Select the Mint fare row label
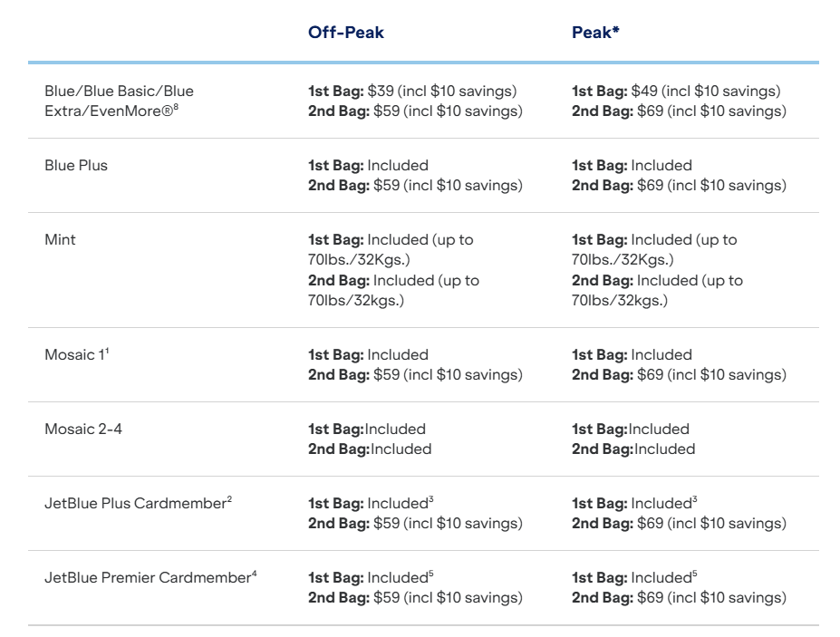Screen dimensions: 840x637 coord(61,240)
